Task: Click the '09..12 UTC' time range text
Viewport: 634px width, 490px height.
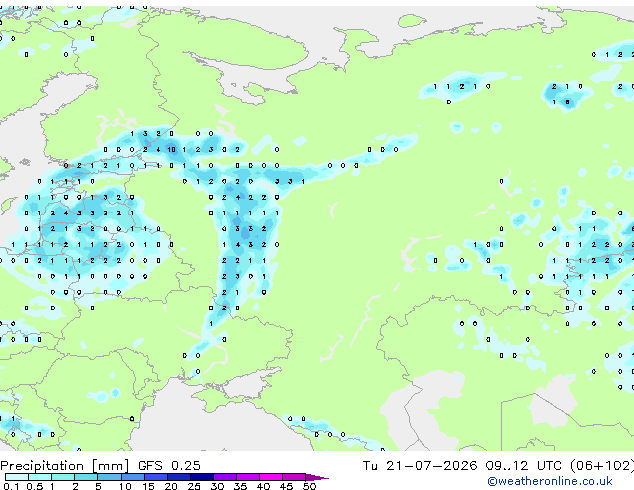Action: pyautogui.click(x=524, y=466)
